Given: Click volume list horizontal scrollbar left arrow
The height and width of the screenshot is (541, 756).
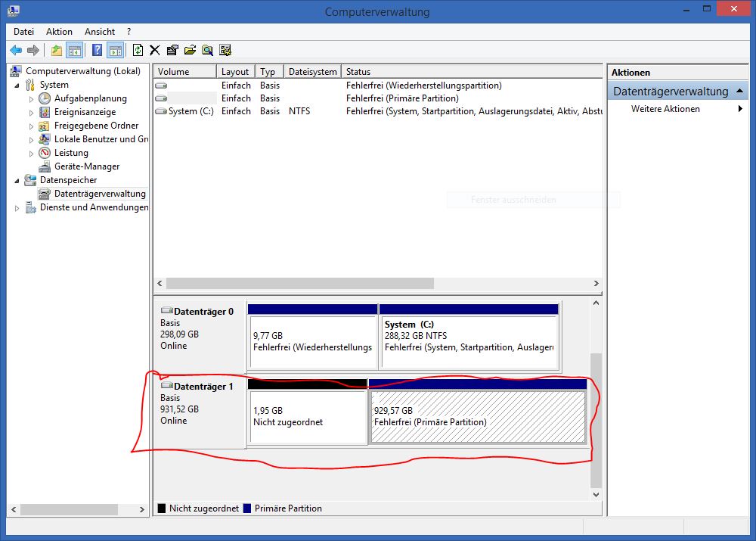Looking at the screenshot, I should pos(160,283).
